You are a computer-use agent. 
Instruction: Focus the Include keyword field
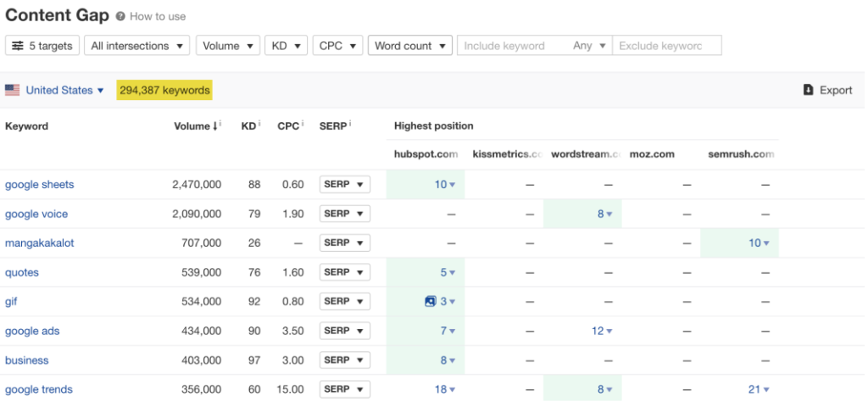[x=512, y=46]
